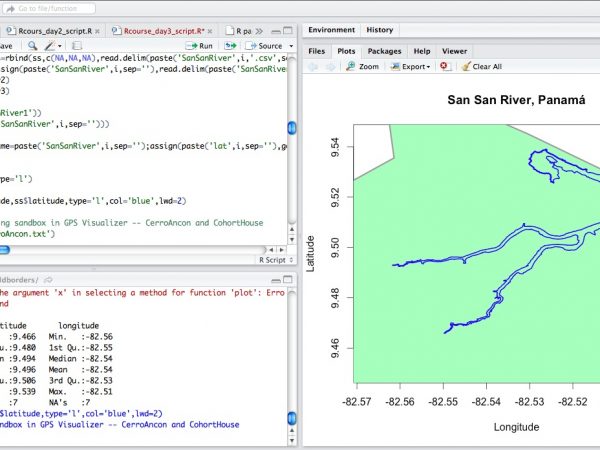Image resolution: width=600 pixels, height=450 pixels.
Task: Open the R Script file type selector
Action: click(x=272, y=258)
